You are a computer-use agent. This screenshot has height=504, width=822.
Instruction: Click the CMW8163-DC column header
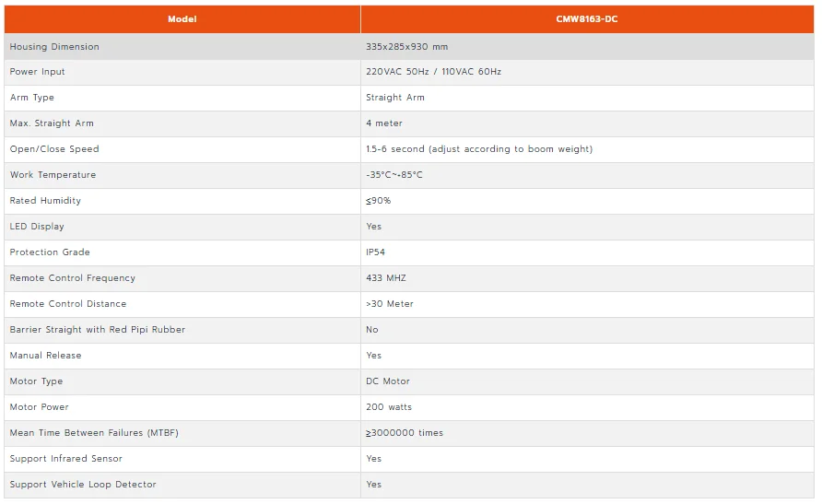(587, 19)
